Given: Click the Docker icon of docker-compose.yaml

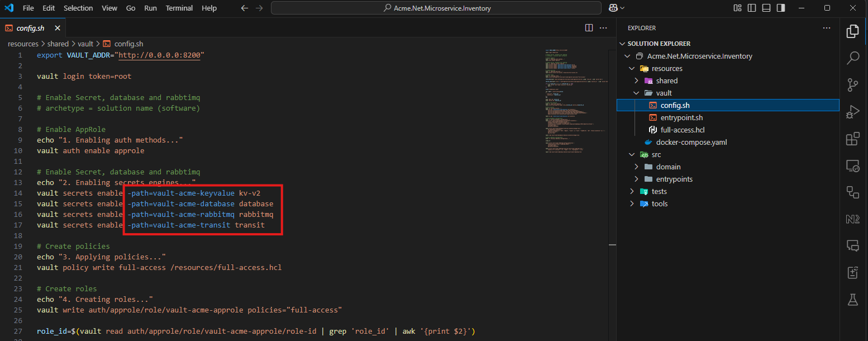Looking at the screenshot, I should (x=648, y=142).
